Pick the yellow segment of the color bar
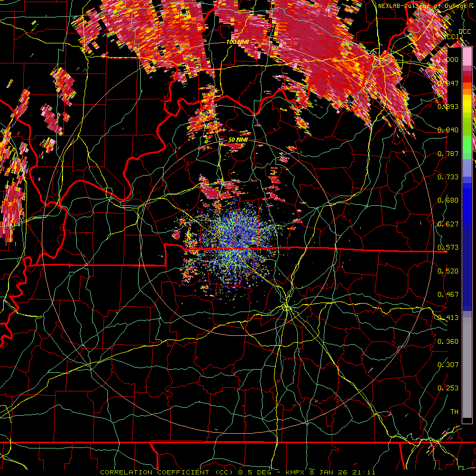The width and height of the screenshot is (476, 476). pos(467,104)
